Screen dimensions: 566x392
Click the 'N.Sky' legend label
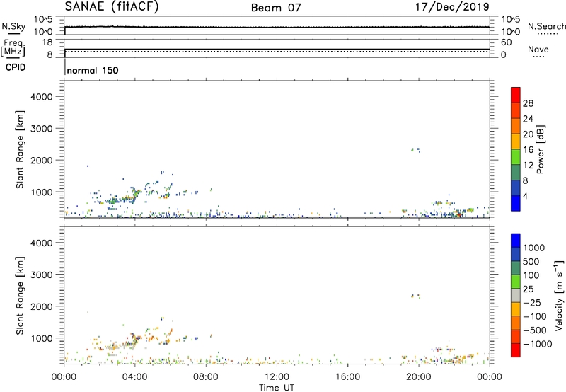(x=13, y=26)
